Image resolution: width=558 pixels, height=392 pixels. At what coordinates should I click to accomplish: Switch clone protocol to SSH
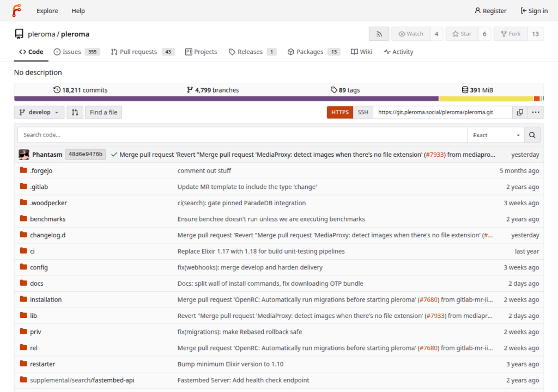pos(363,112)
